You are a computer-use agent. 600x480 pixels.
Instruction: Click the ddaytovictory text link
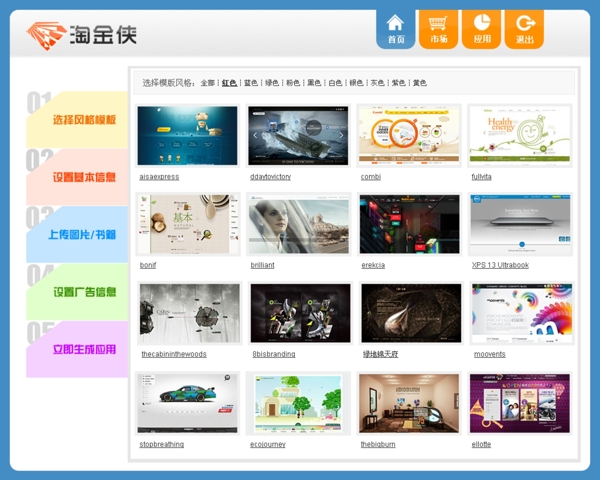[271, 177]
